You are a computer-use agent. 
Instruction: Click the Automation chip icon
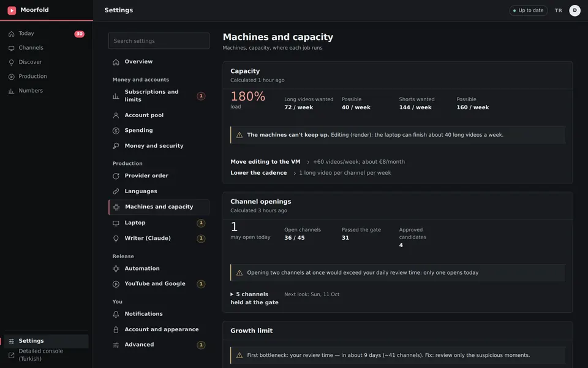point(116,269)
